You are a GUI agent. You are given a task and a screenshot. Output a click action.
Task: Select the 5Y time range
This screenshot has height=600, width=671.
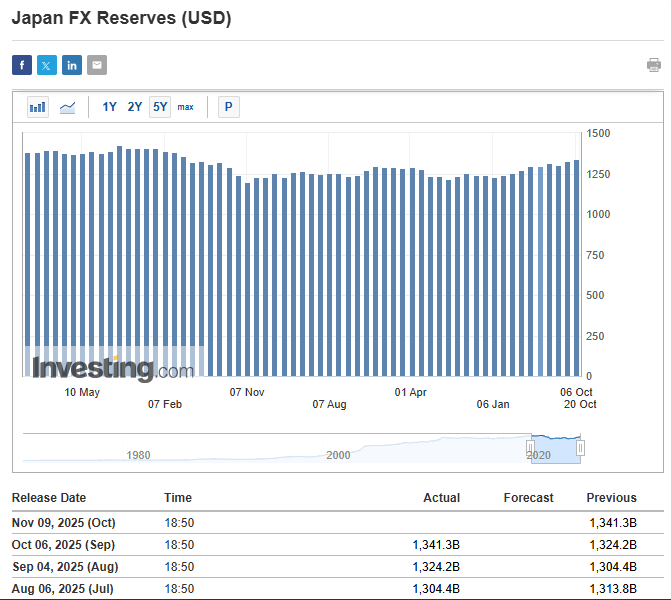[x=160, y=107]
